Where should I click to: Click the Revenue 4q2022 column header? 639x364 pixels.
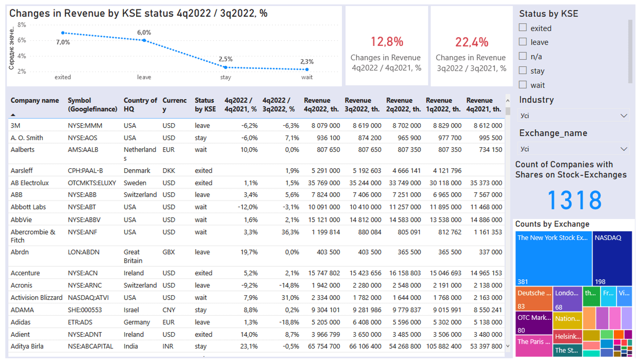[x=322, y=105]
